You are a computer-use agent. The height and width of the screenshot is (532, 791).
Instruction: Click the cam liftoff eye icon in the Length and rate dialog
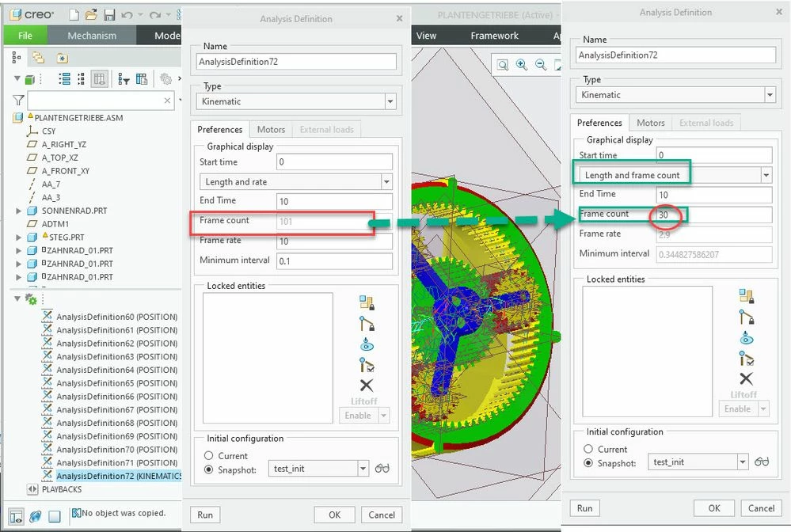[367, 344]
